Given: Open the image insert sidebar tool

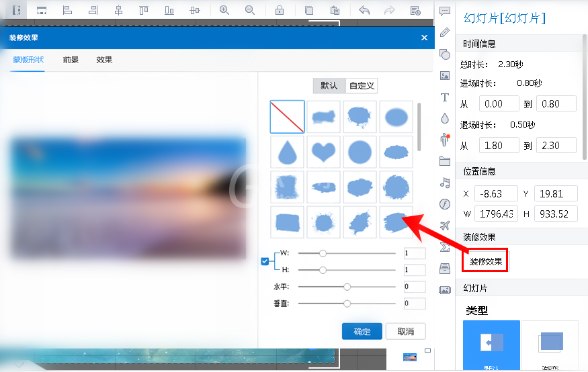Looking at the screenshot, I should [445, 76].
